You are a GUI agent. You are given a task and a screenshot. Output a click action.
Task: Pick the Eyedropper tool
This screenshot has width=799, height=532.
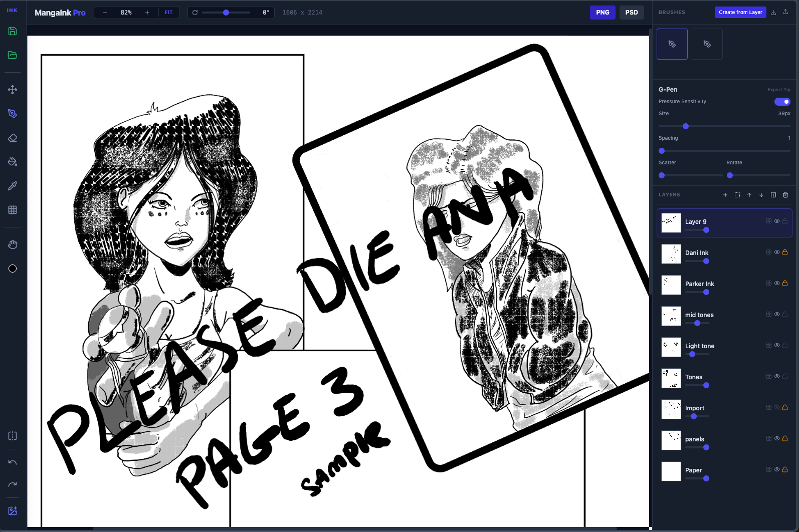[x=13, y=186]
